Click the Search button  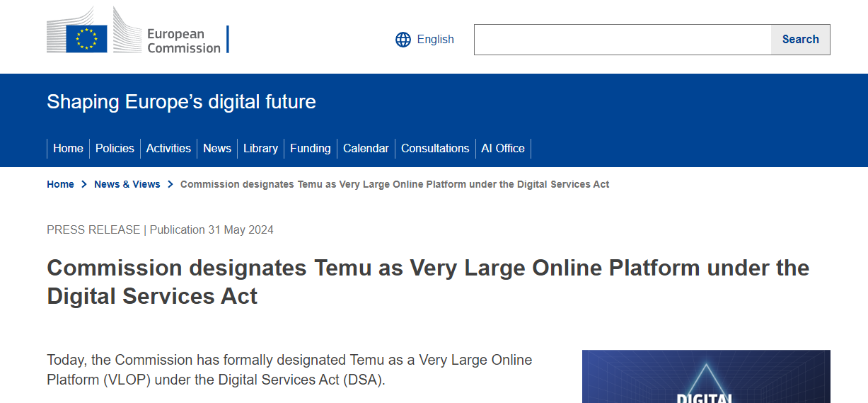(x=801, y=40)
